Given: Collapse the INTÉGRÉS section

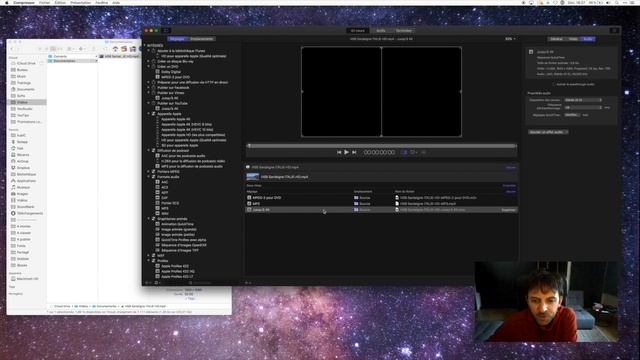Looking at the screenshot, I should [145, 45].
